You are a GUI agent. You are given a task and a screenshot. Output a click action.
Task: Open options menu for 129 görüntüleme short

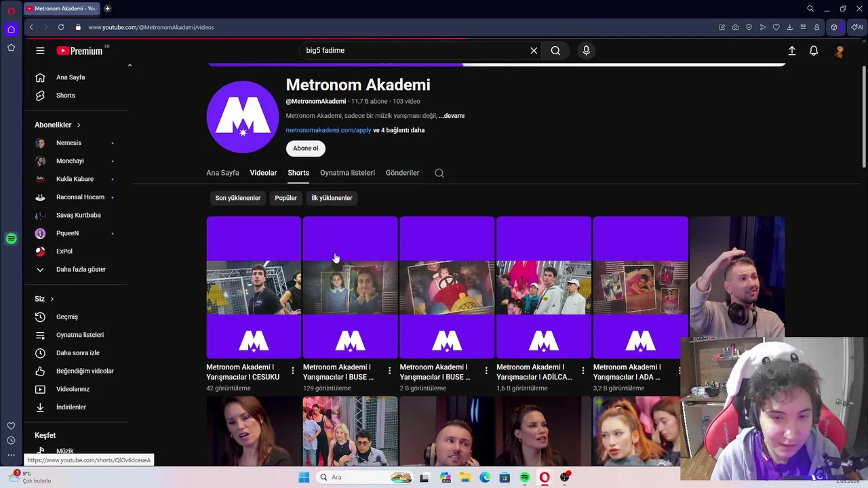(389, 371)
